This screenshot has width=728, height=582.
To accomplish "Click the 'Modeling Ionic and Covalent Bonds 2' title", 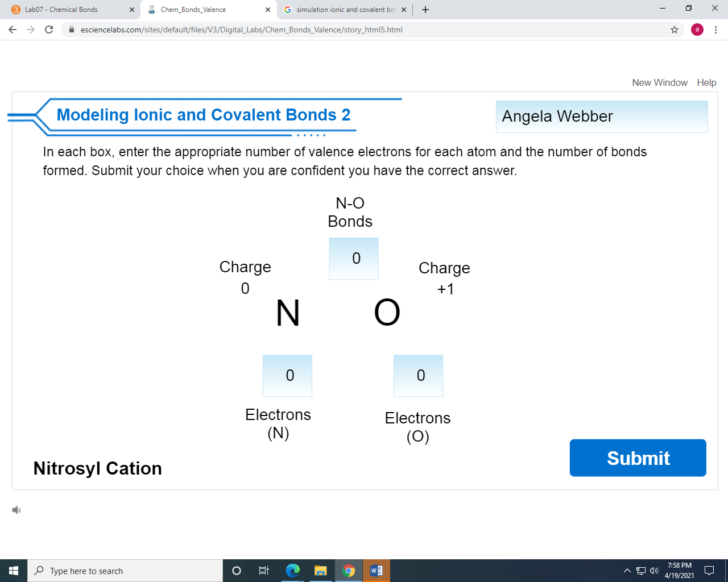I will (x=204, y=115).
